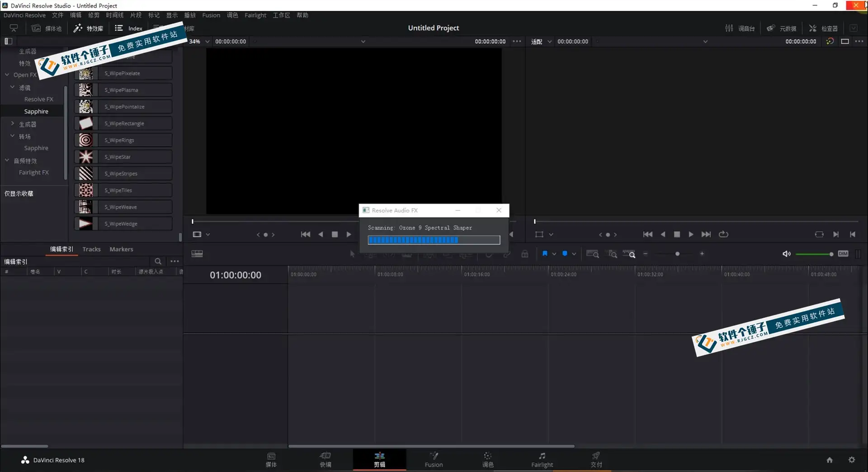
Task: Open timeline viewer options (three dots)
Action: [859, 41]
